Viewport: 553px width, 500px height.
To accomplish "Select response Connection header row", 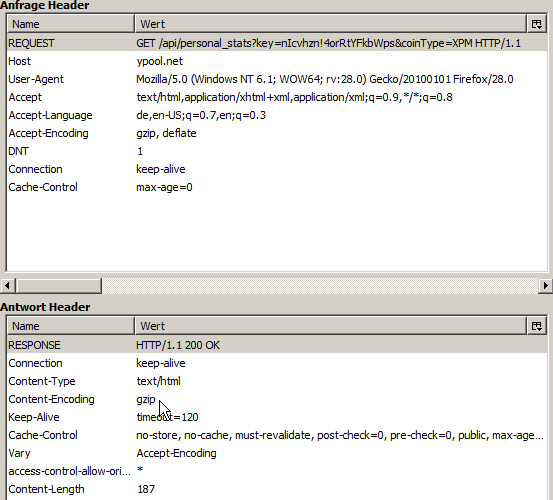I will pyautogui.click(x=277, y=363).
